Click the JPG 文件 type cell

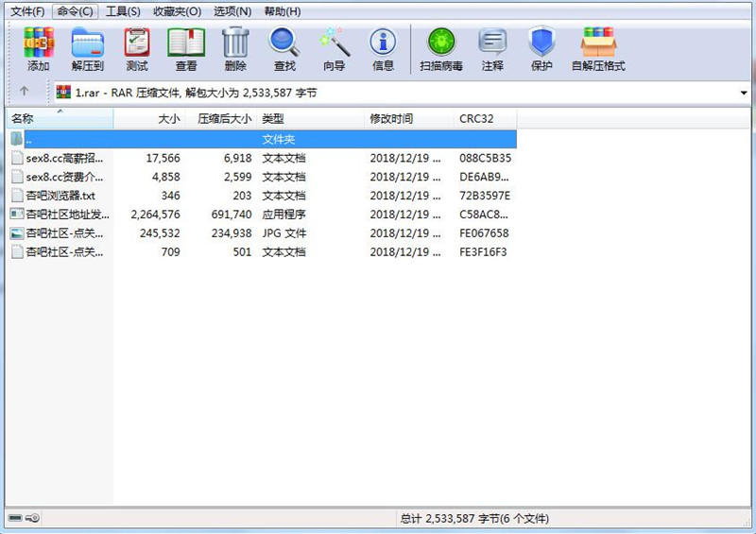(284, 233)
